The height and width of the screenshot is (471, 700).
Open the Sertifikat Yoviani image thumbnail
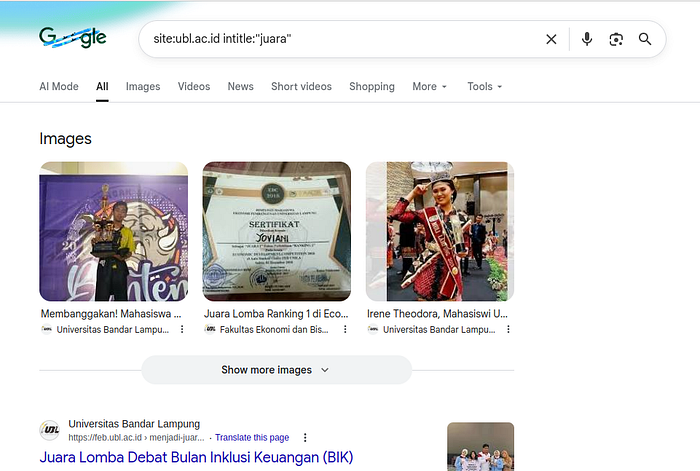coord(277,231)
